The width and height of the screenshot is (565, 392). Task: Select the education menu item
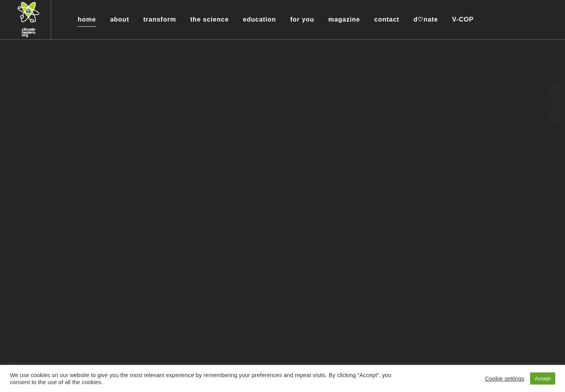coord(259,19)
